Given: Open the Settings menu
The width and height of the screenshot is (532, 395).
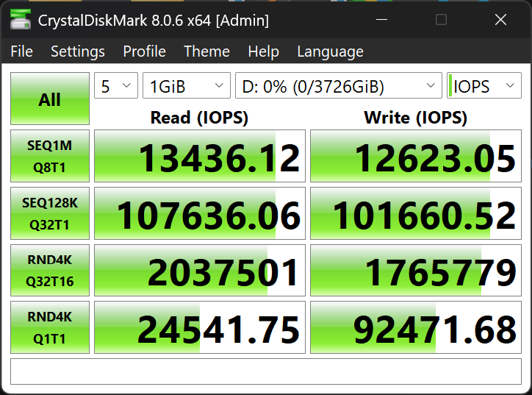Looking at the screenshot, I should click(x=78, y=51).
